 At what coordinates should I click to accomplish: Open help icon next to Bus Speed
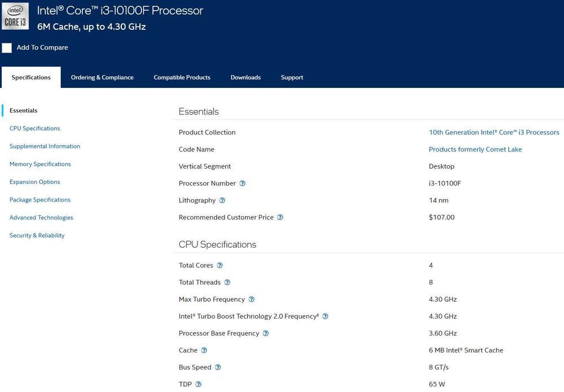[x=218, y=367]
